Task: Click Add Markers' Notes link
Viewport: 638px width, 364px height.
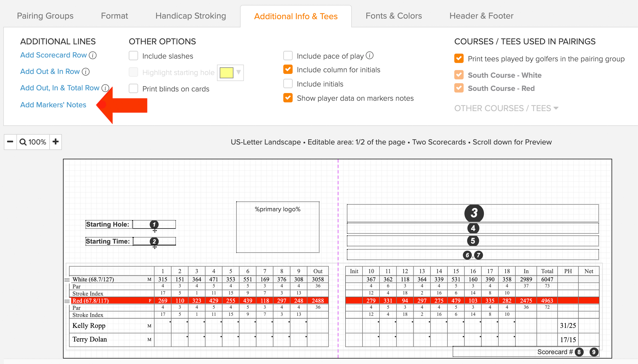Action: click(x=53, y=105)
